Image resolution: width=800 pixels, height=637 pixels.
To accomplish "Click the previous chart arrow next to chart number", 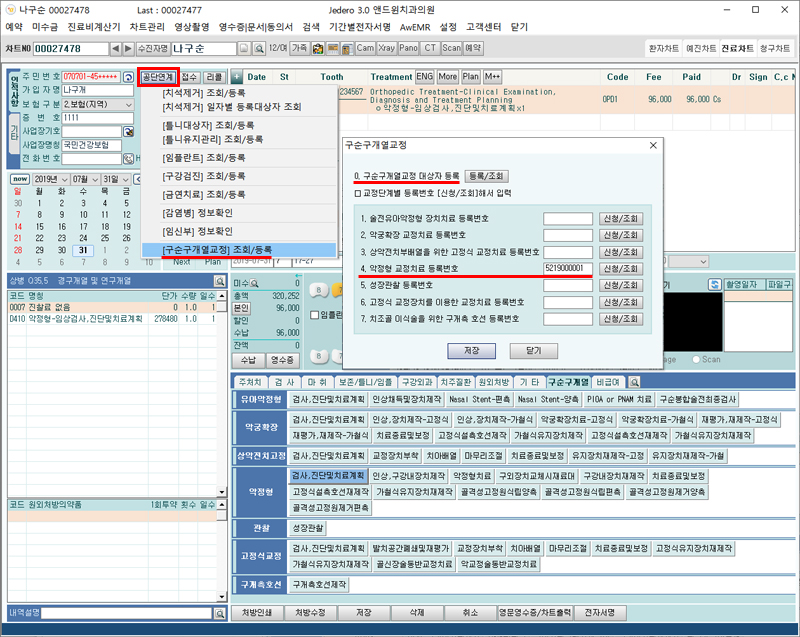I will pyautogui.click(x=115, y=48).
